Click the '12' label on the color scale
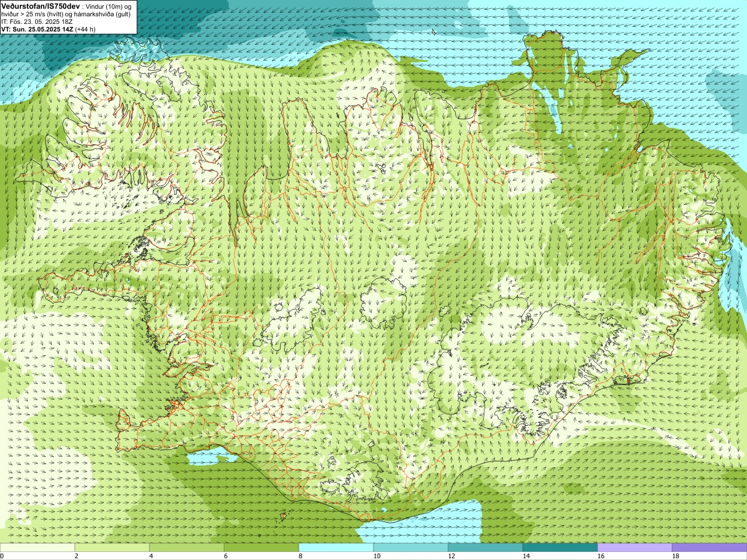Viewport: 747px width, 560px height. [x=452, y=556]
